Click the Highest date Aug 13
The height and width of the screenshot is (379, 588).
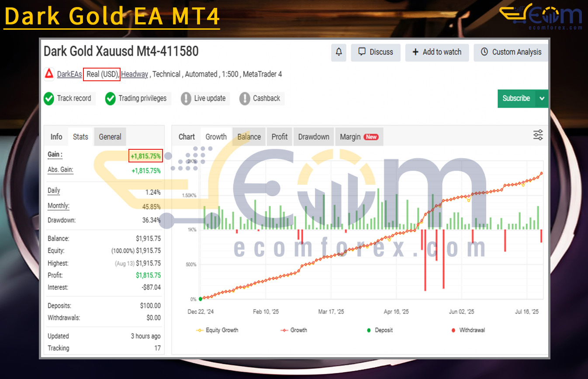click(x=124, y=264)
